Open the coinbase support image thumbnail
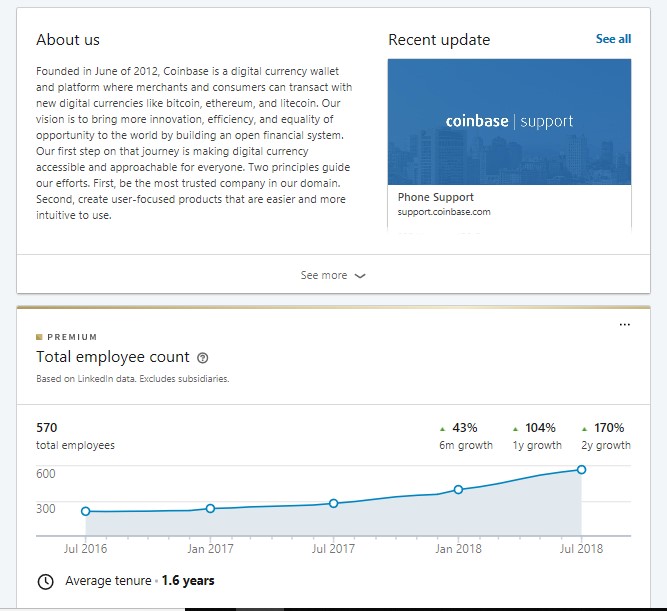This screenshot has height=611, width=667. 509,122
